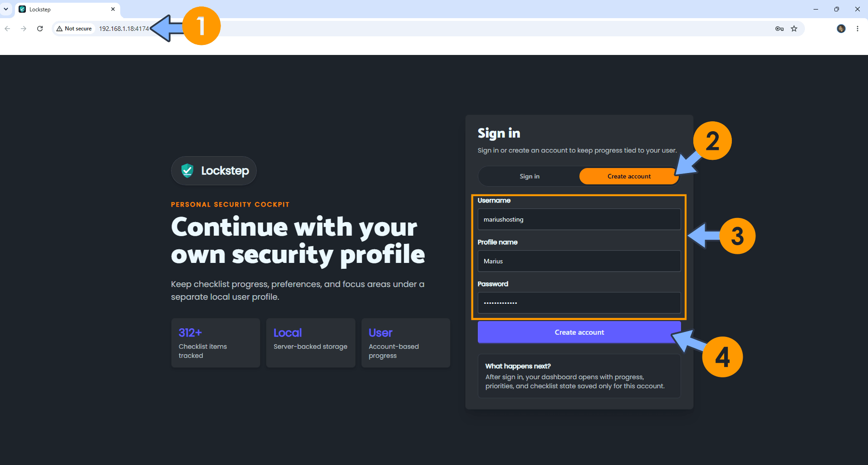Open the tab search dropdown arrow

pos(6,9)
